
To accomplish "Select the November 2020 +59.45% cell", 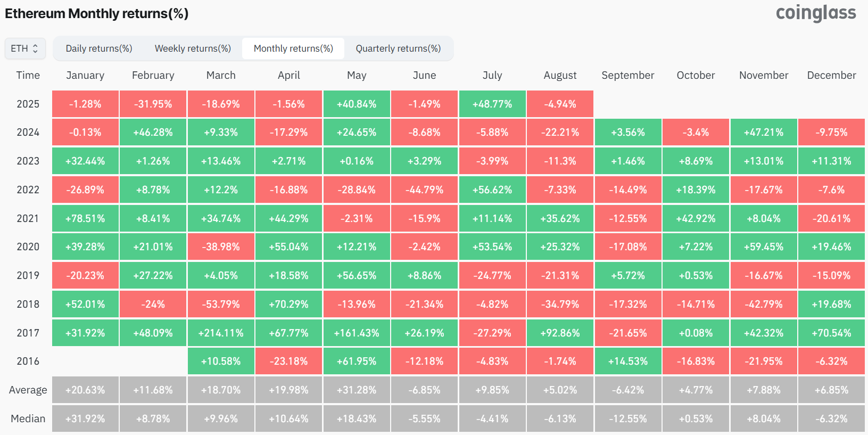I will tap(764, 247).
